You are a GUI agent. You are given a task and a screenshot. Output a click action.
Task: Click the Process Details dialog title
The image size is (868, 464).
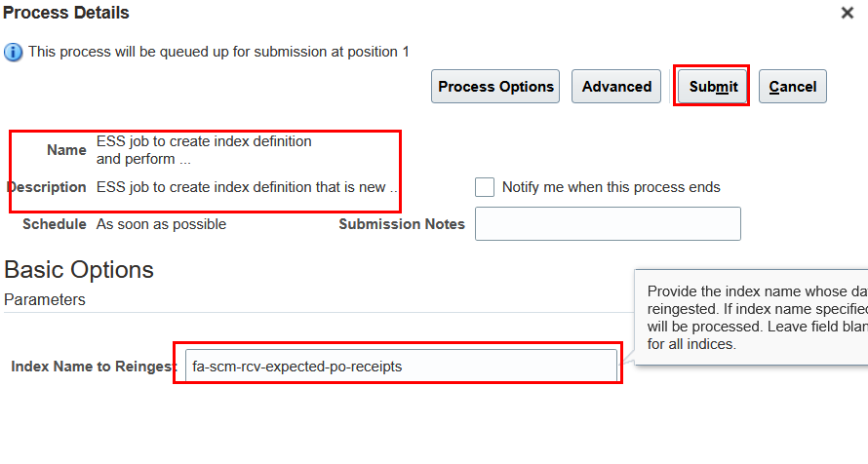66,13
